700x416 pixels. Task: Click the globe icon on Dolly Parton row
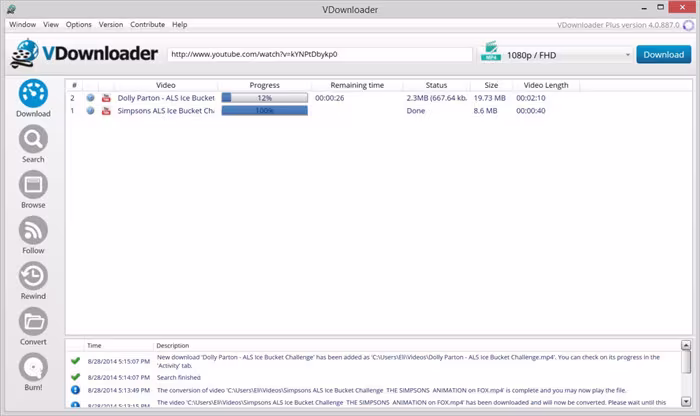pos(90,98)
